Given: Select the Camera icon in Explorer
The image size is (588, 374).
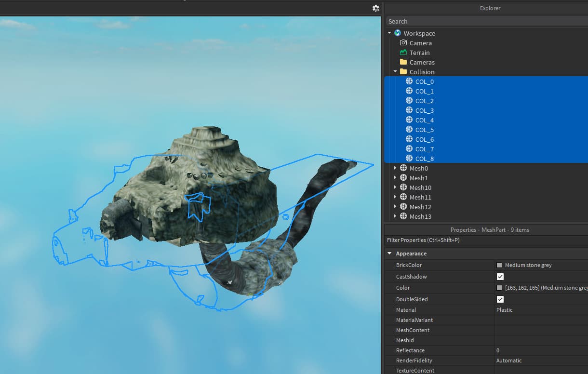Looking at the screenshot, I should point(403,43).
